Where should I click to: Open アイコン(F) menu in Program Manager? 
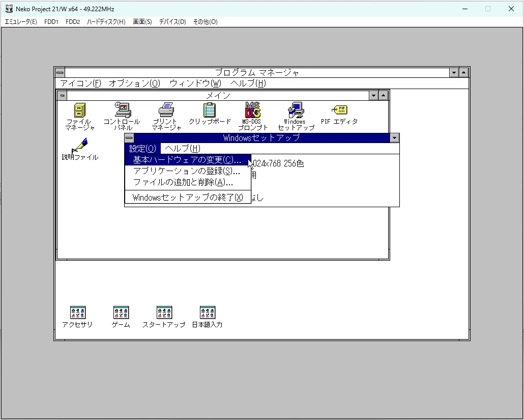[x=80, y=83]
